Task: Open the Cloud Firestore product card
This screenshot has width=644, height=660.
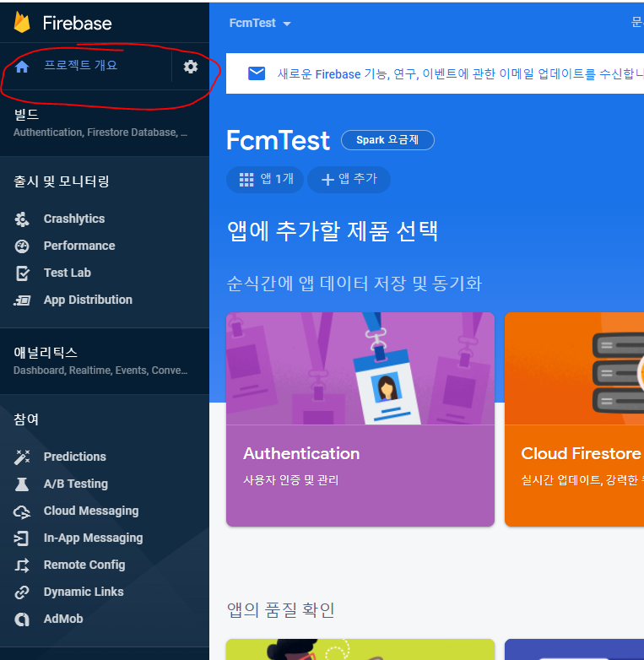Action: click(575, 419)
